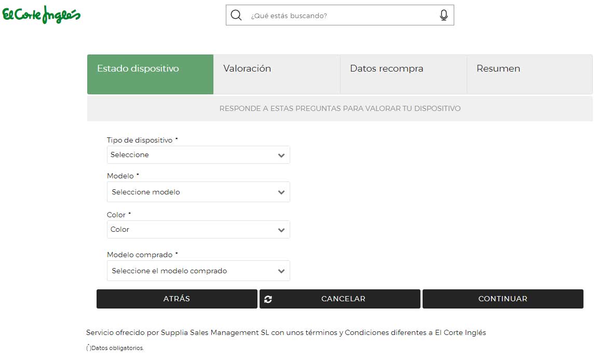Click the El Corte Inglés logo
611x364 pixels.
point(42,15)
